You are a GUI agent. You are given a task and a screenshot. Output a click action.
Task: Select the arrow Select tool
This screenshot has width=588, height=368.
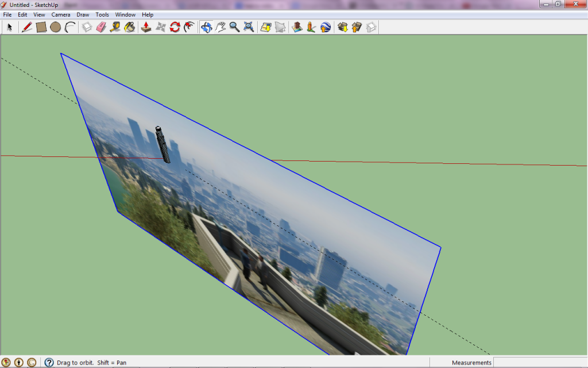click(10, 27)
